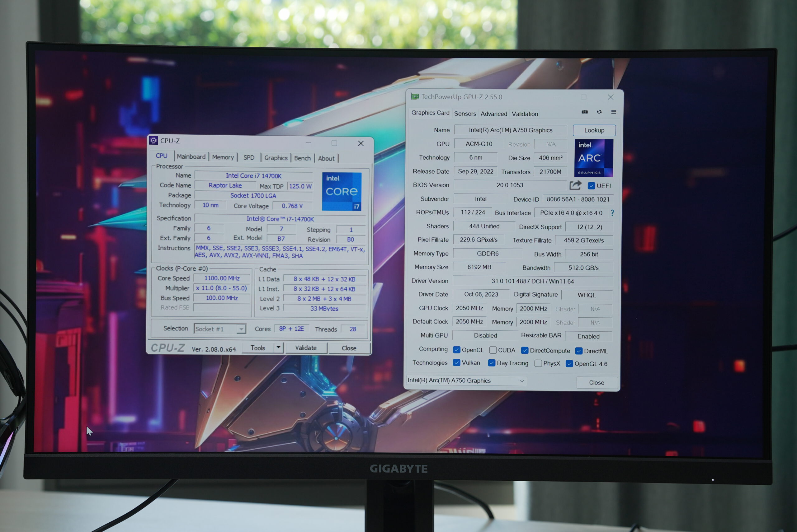Screen dimensions: 797x532
Task: Close the CPU-Z window with X
Action: tap(361, 143)
